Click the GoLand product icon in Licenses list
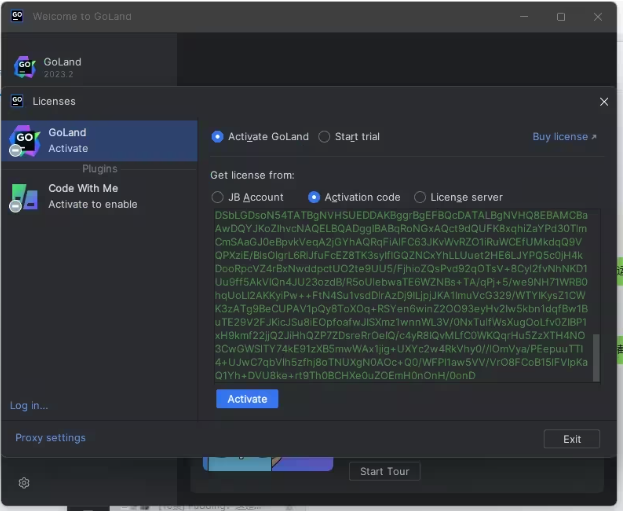Viewport: 623px width, 511px height. pos(23,140)
